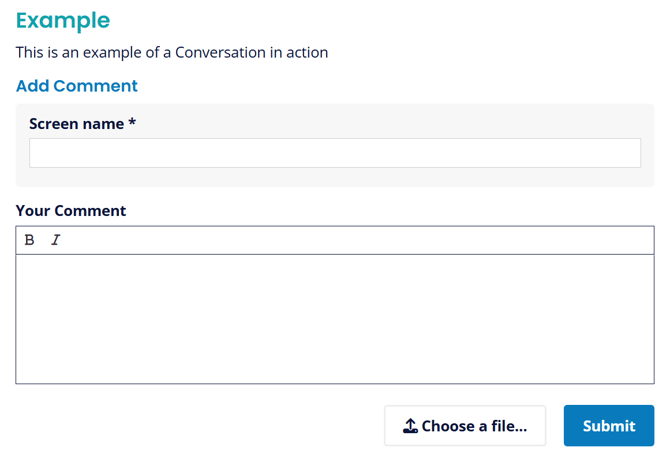Image resolution: width=670 pixels, height=455 pixels.
Task: Click "file..." text on the upload button
Action: (x=509, y=426)
